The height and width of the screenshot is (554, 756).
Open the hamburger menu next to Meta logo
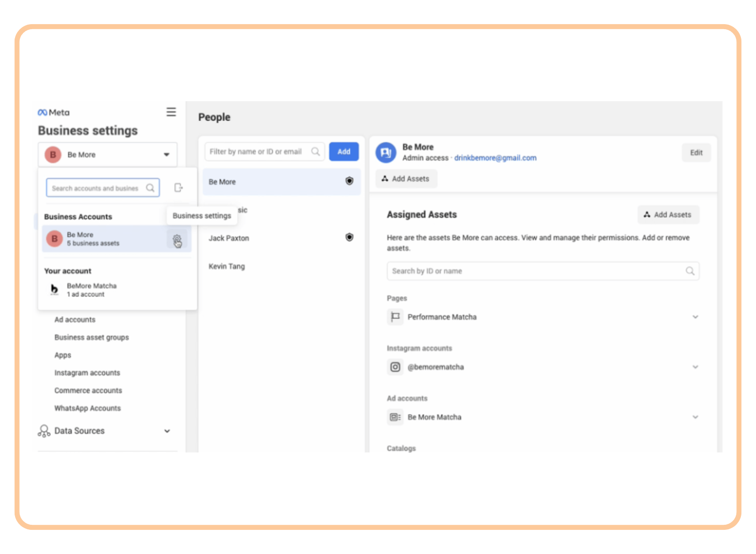click(171, 112)
